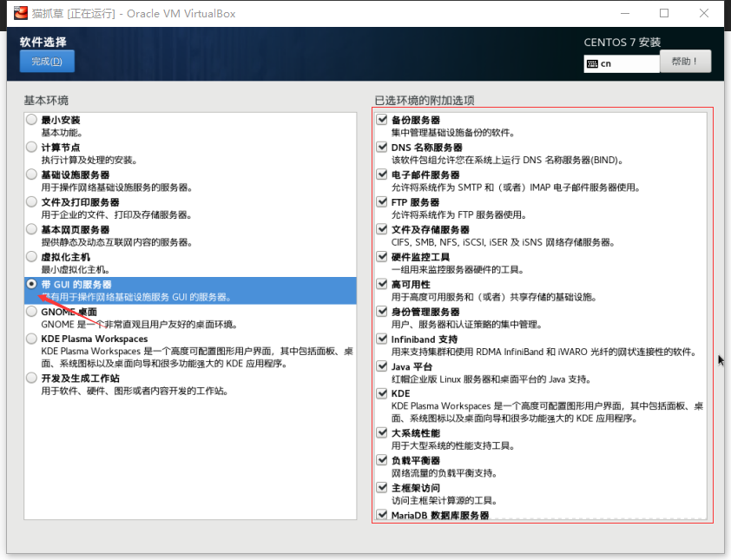Click text 一组用来监控服务器硬件的工具。
The height and width of the screenshot is (560, 731).
[x=458, y=269]
